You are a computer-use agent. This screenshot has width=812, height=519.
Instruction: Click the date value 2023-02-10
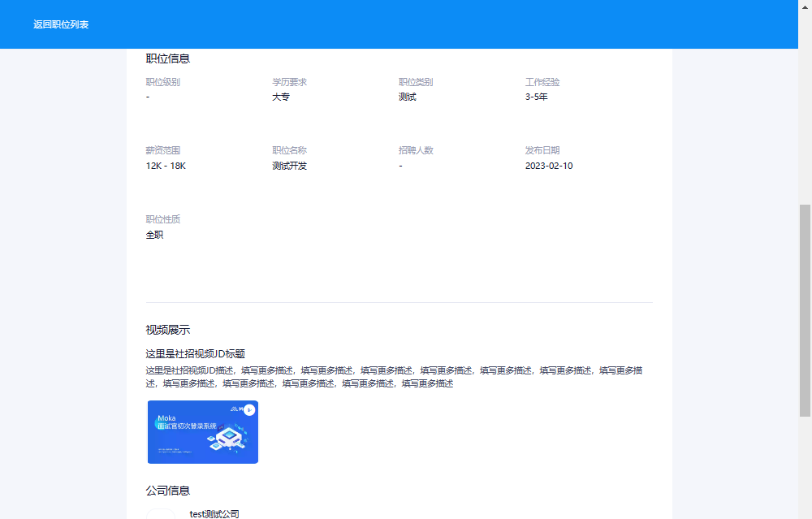[x=549, y=166]
